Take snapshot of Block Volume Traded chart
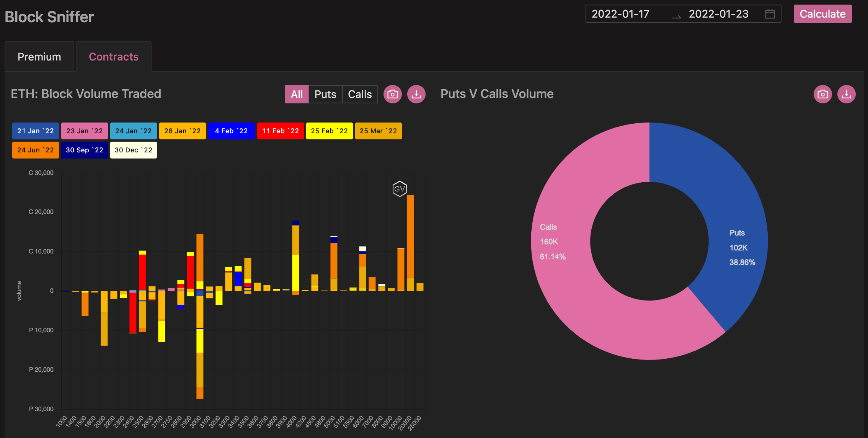868x438 pixels. click(392, 94)
